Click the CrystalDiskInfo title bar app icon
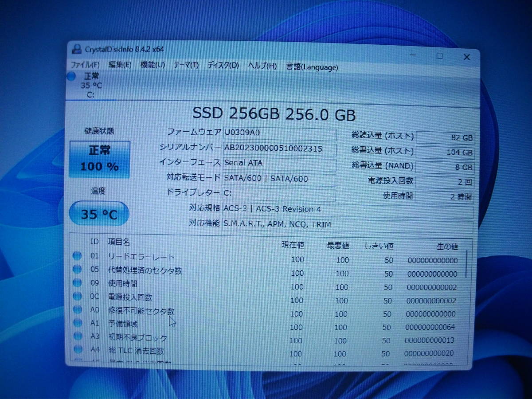This screenshot has width=532, height=399. (76, 49)
